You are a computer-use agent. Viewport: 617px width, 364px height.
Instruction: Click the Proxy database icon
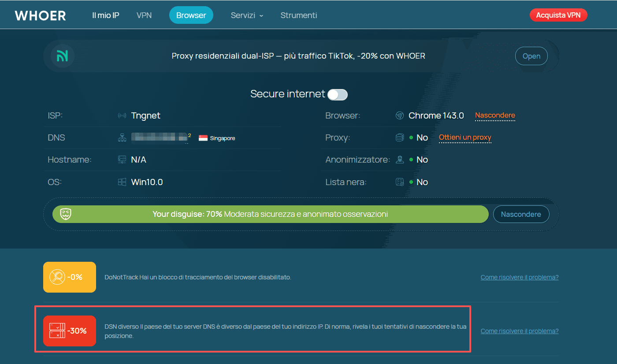pyautogui.click(x=400, y=138)
